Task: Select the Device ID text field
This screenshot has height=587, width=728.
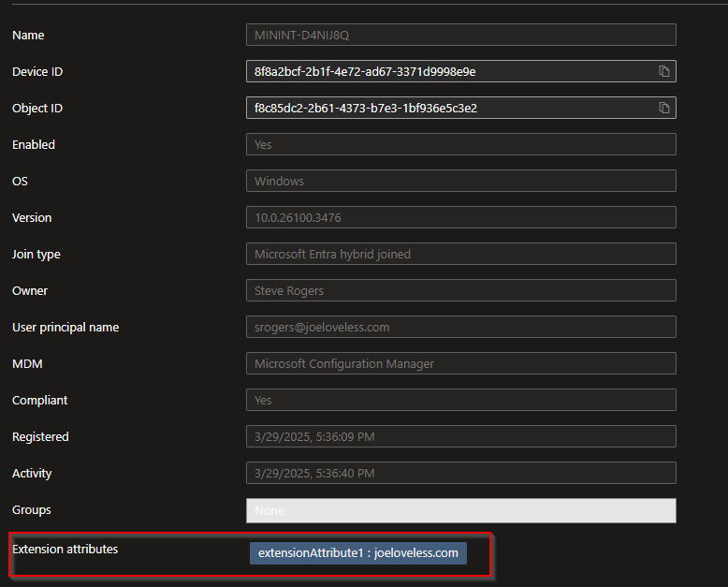Action: 449,71
